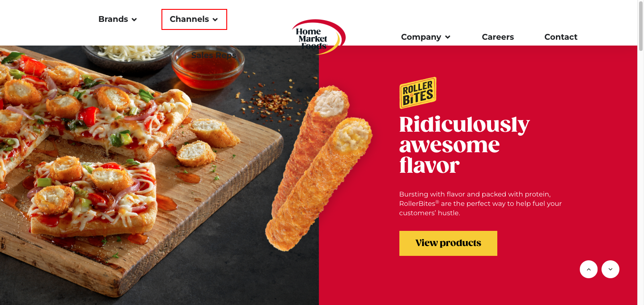The width and height of the screenshot is (644, 305).
Task: Click the RollerBites description paragraph
Action: (480, 204)
